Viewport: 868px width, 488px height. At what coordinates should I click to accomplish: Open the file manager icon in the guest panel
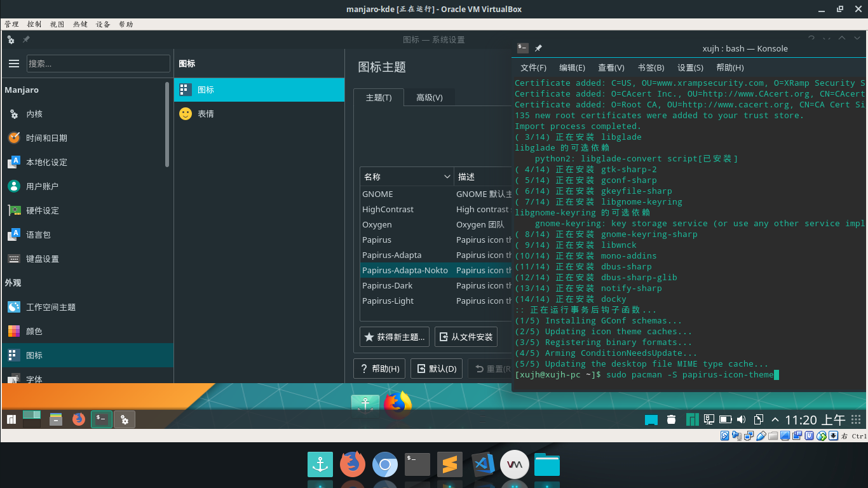[56, 419]
